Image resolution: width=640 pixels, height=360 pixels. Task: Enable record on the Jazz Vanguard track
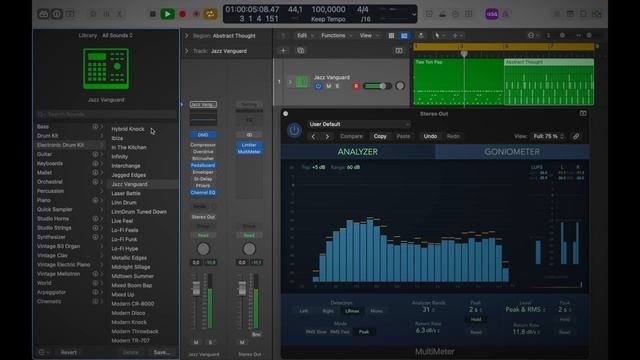(356, 86)
